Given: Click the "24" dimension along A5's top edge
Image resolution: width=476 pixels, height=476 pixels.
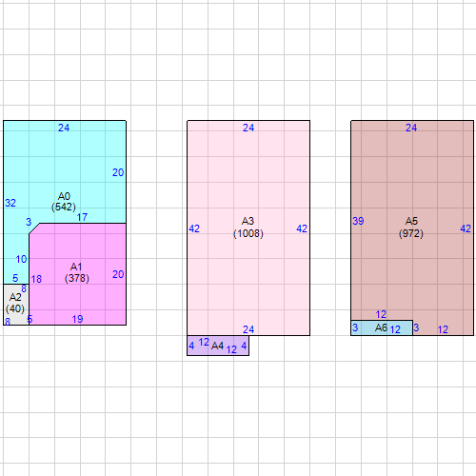Looking at the screenshot, I should click(411, 128).
